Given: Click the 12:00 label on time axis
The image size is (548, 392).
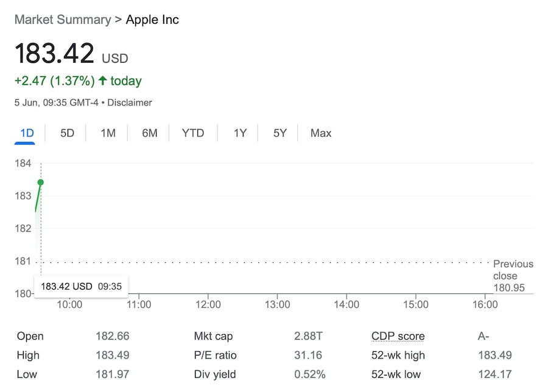Looking at the screenshot, I should 208,304.
